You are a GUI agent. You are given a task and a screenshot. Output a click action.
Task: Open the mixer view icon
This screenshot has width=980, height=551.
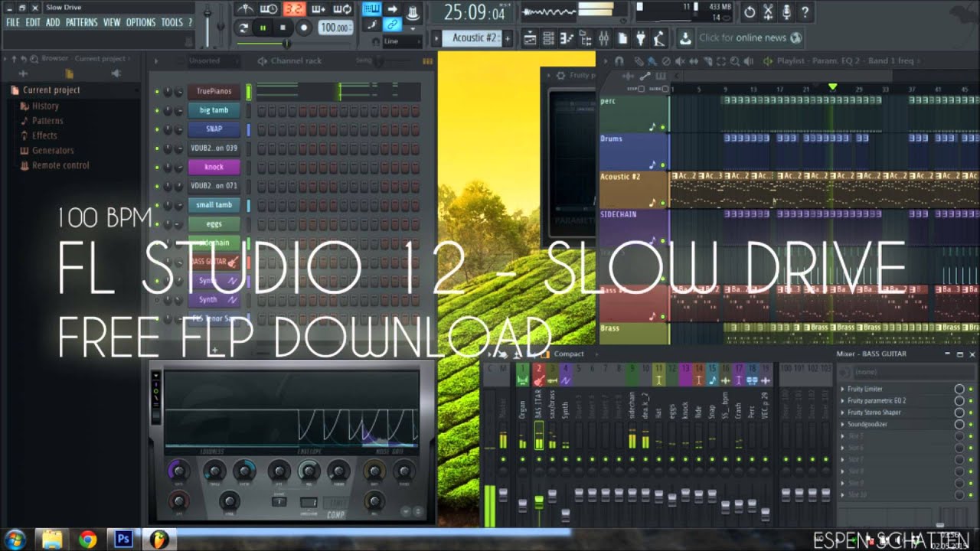pos(603,37)
